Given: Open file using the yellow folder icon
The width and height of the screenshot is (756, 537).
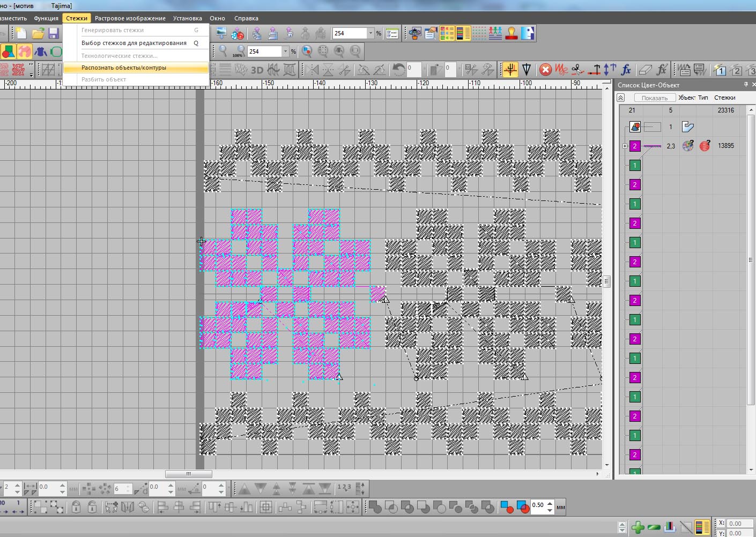Looking at the screenshot, I should pos(38,34).
